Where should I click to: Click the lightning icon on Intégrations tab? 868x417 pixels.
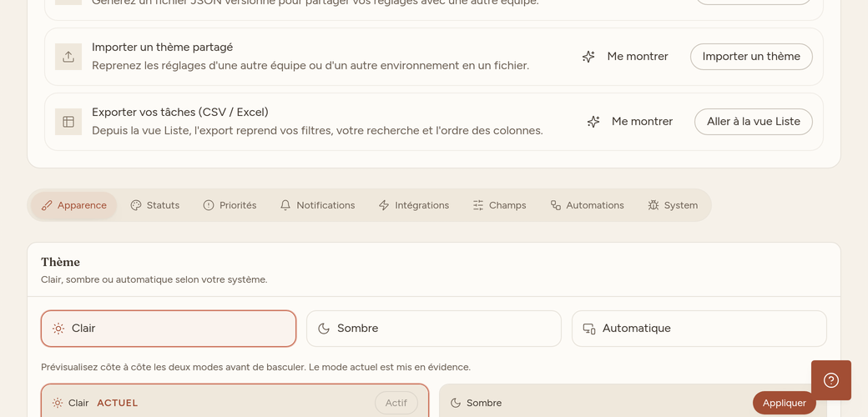(384, 205)
